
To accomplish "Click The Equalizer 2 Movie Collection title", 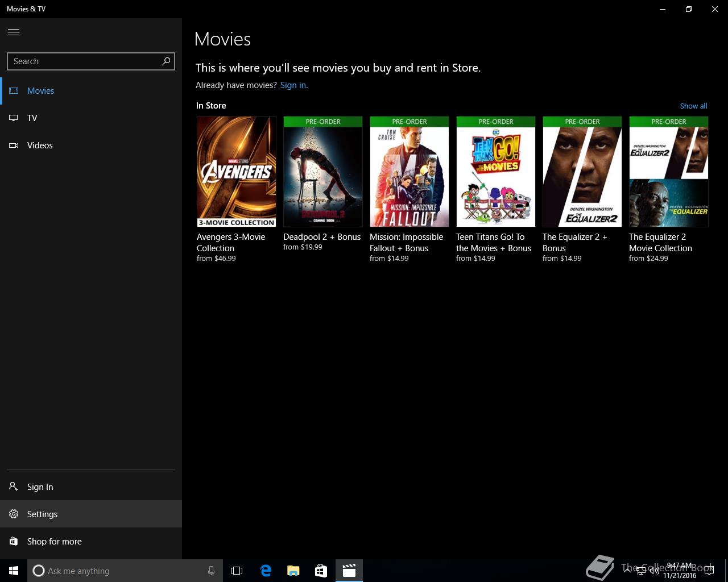I will pos(660,243).
